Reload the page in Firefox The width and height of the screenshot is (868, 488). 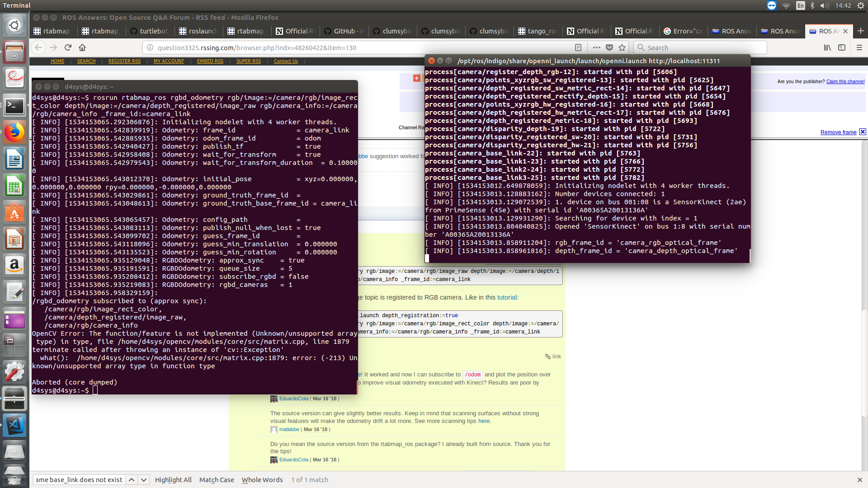[68, 47]
